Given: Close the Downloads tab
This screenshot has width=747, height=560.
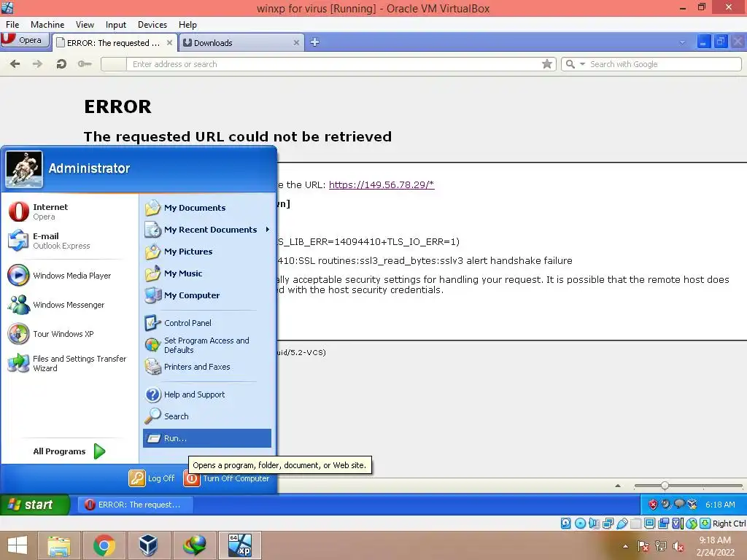Looking at the screenshot, I should tap(296, 43).
